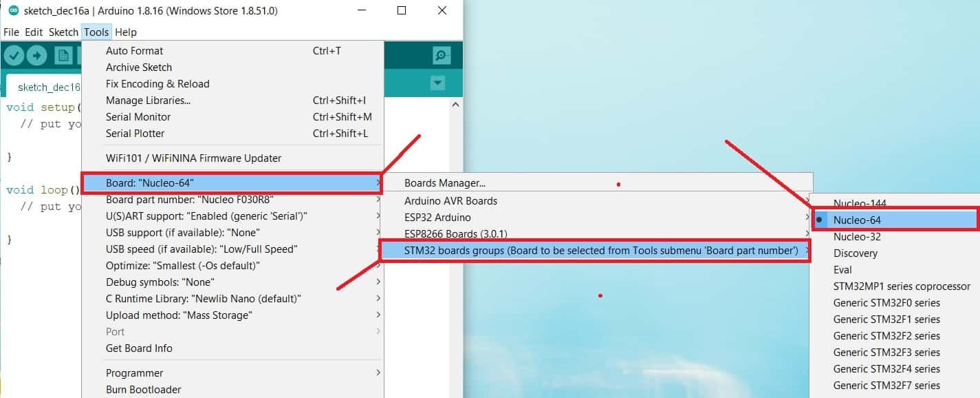Select Generic STM32F1 series
Image resolution: width=980 pixels, height=398 pixels.
pyautogui.click(x=895, y=320)
